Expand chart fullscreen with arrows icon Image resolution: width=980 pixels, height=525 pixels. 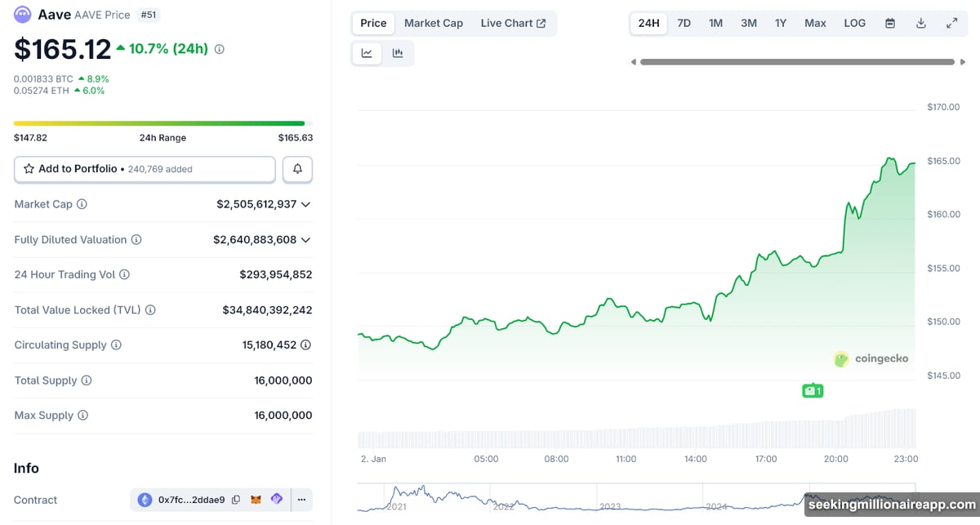coord(952,23)
